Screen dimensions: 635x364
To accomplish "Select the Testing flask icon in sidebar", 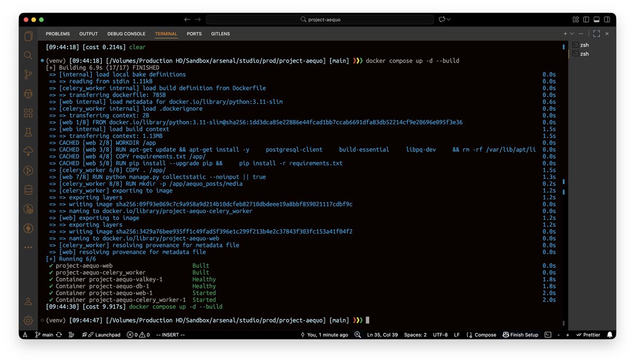I will [28, 132].
